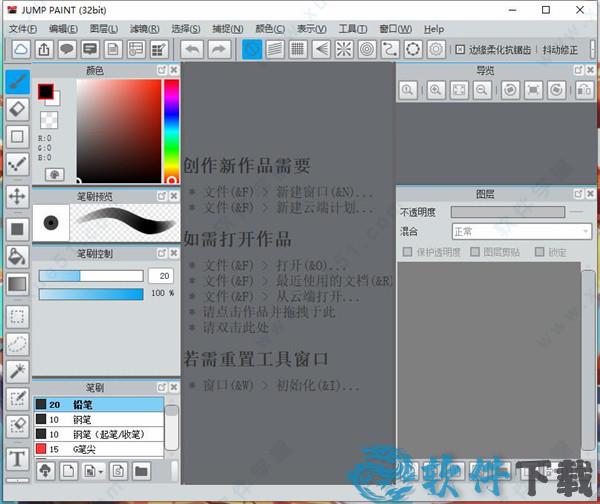Enable the 保护透明度 checkbox
Viewport: 600px width, 504px height.
tap(407, 252)
